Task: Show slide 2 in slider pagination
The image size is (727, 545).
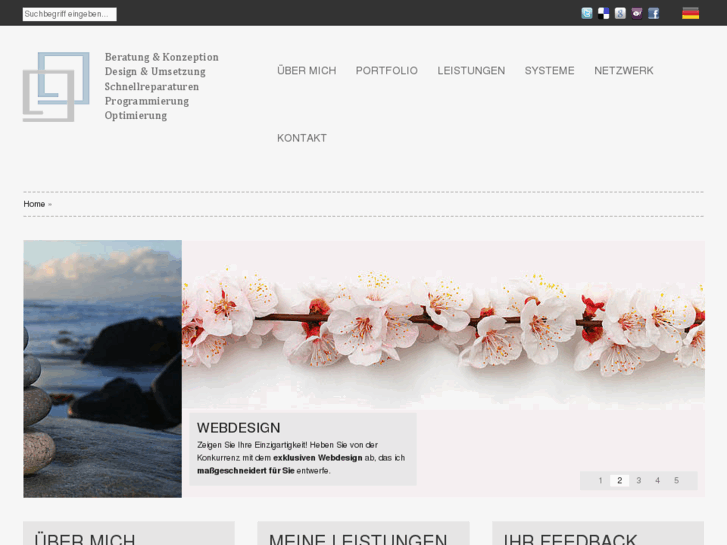Action: click(619, 481)
